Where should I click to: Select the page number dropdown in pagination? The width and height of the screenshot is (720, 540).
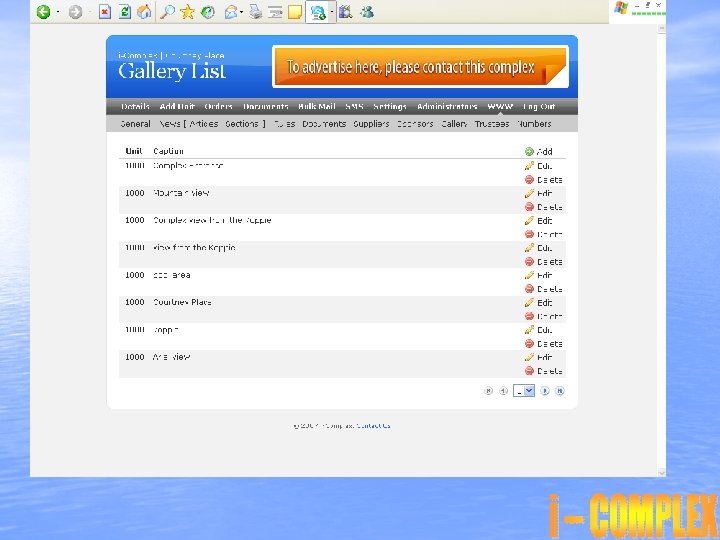tap(523, 391)
